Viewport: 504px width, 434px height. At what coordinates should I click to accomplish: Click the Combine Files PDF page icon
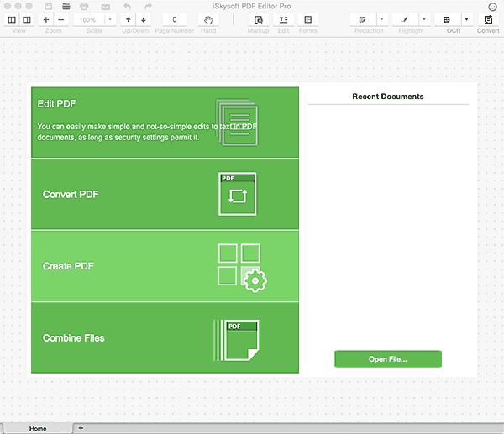click(236, 340)
